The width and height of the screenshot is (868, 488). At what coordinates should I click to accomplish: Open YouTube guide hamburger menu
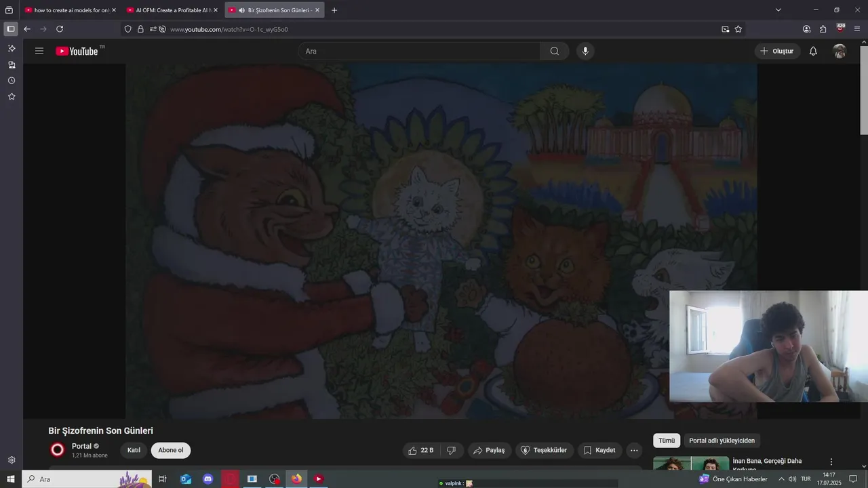[39, 51]
